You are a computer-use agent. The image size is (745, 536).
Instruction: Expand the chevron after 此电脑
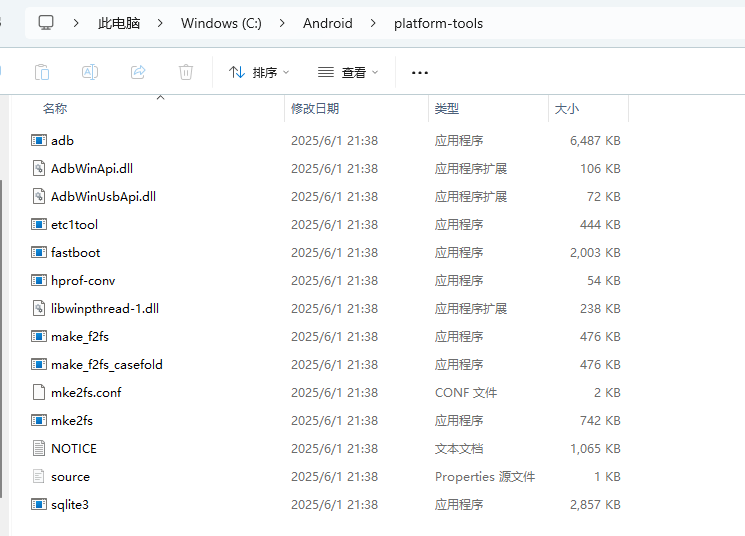(x=160, y=23)
